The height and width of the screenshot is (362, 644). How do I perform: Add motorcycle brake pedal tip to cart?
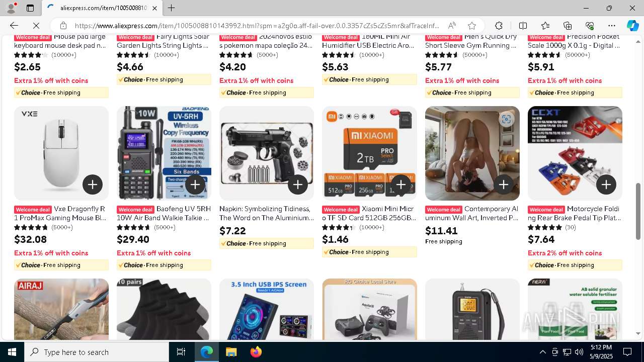coord(606,185)
